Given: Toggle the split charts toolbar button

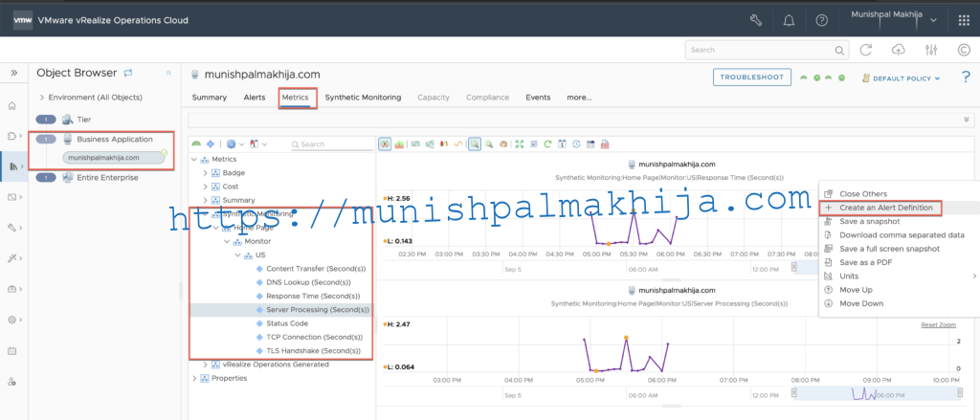Looking at the screenshot, I should (385, 144).
